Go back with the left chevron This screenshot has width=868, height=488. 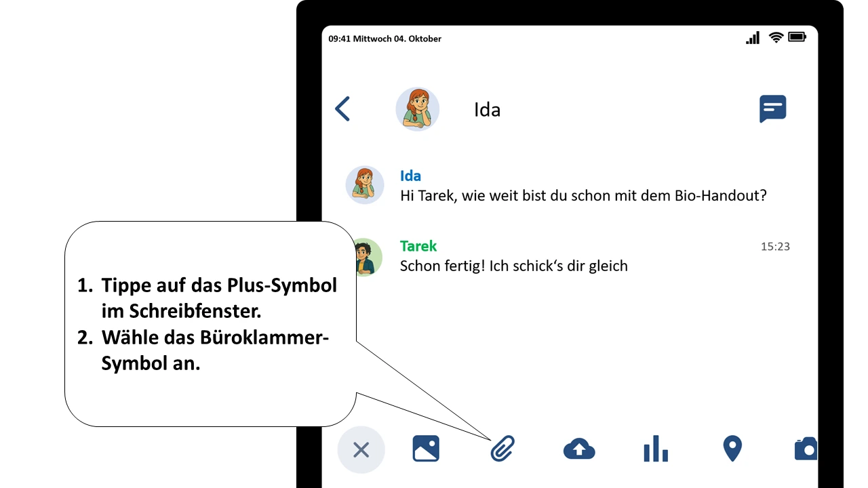coord(342,108)
